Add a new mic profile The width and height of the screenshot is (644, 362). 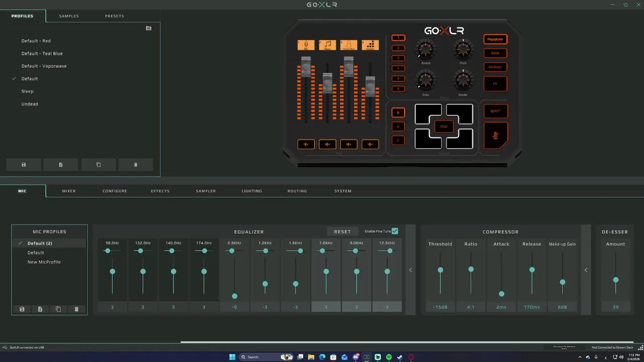click(x=40, y=309)
